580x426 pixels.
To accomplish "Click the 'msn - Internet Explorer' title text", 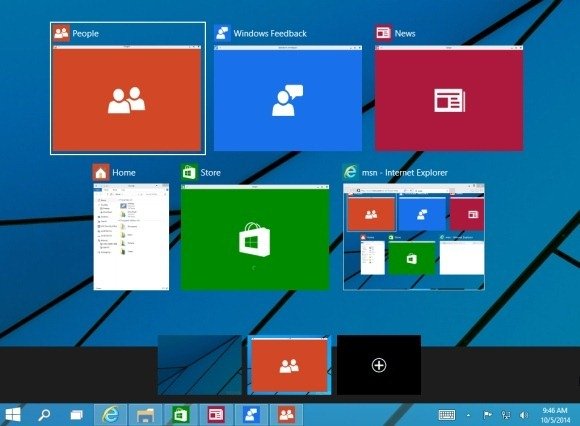I will point(405,173).
